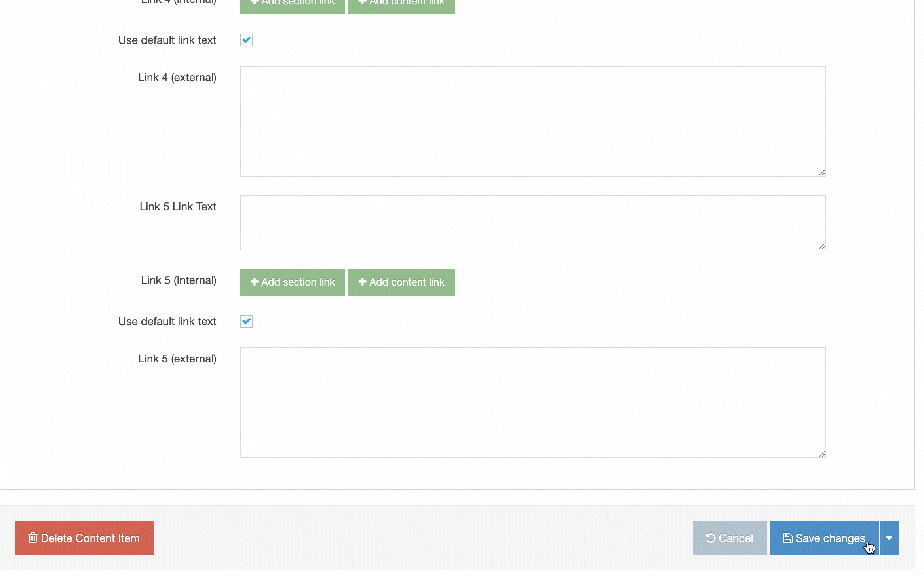924x576 pixels.
Task: Toggle Use default link text for Link 5
Action: point(246,321)
